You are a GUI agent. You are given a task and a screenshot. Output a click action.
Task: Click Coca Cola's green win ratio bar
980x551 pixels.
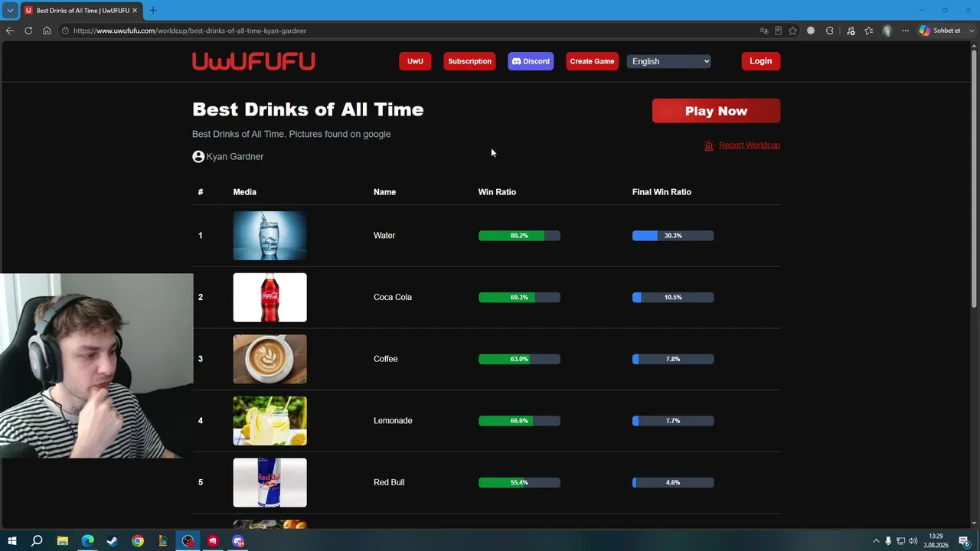(x=519, y=297)
